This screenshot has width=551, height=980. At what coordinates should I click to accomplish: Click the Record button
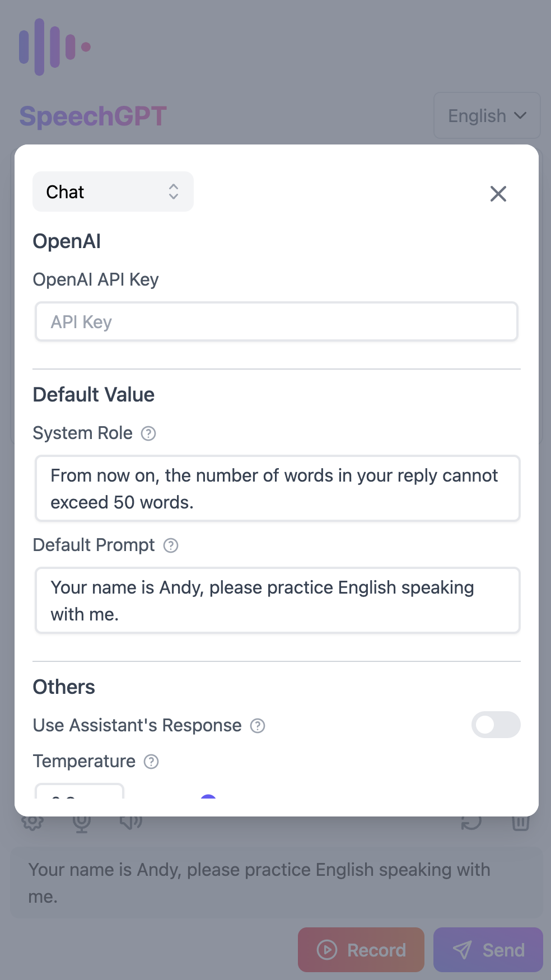tap(361, 950)
